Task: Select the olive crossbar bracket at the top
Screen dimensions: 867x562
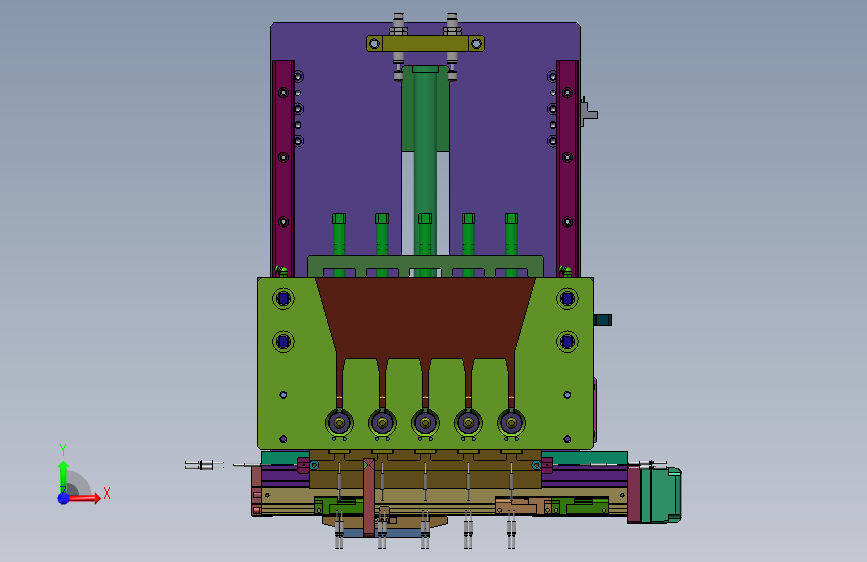Action: tap(425, 43)
